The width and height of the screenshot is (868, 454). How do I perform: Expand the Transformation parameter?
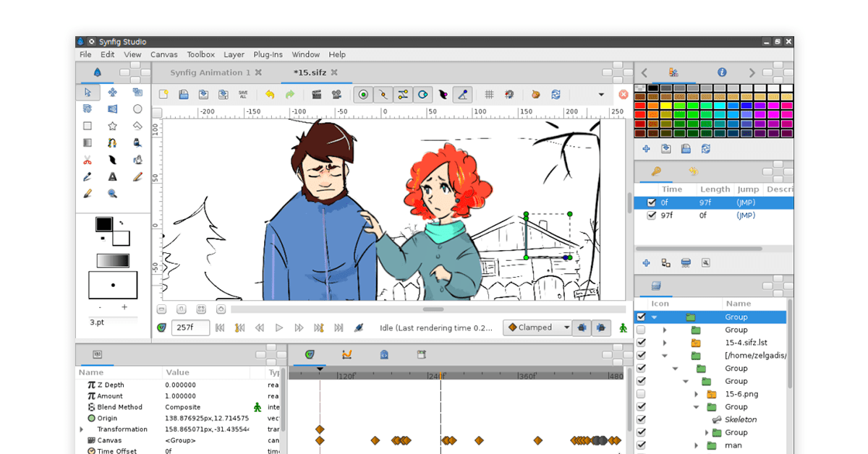pos(80,429)
